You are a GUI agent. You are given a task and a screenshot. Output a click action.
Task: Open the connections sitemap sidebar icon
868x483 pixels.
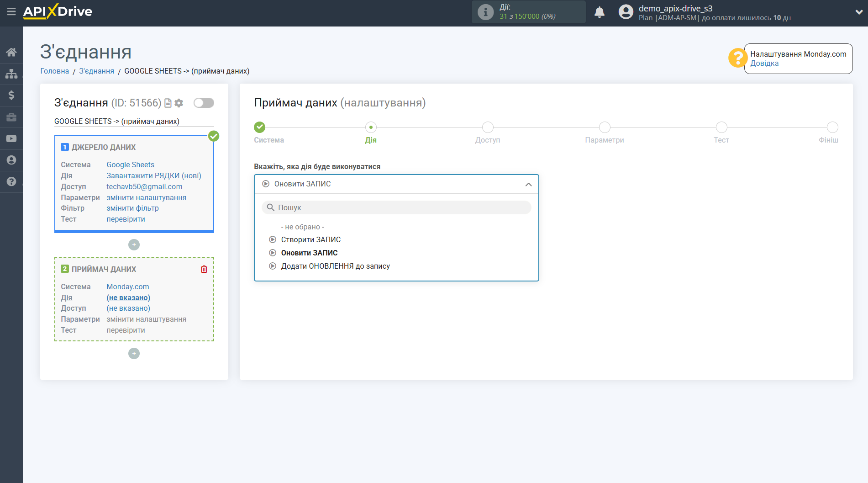11,74
